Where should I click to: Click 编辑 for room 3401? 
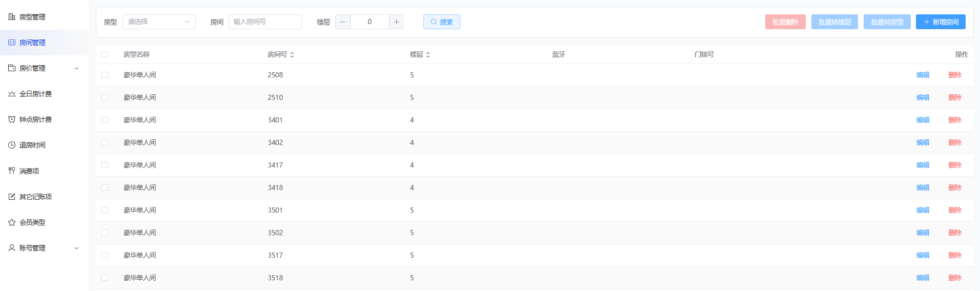[x=923, y=120]
